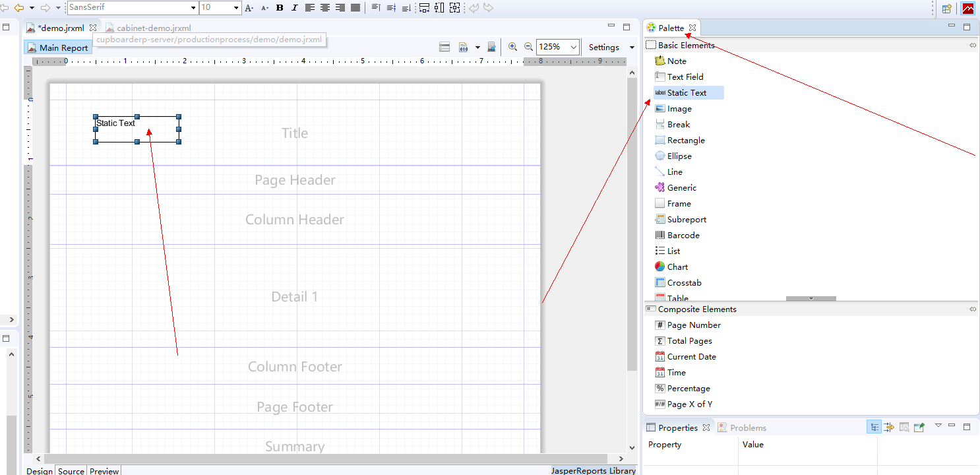This screenshot has width=980, height=475.
Task: Switch to the Problems view tab
Action: coord(742,427)
